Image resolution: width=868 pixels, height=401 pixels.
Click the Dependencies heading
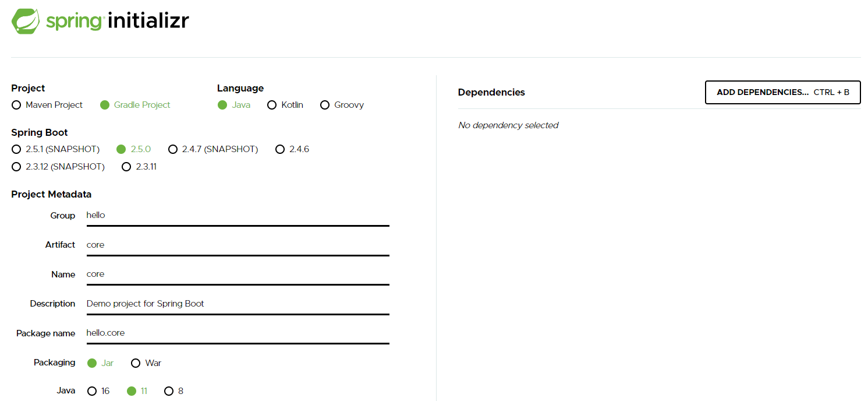point(491,92)
